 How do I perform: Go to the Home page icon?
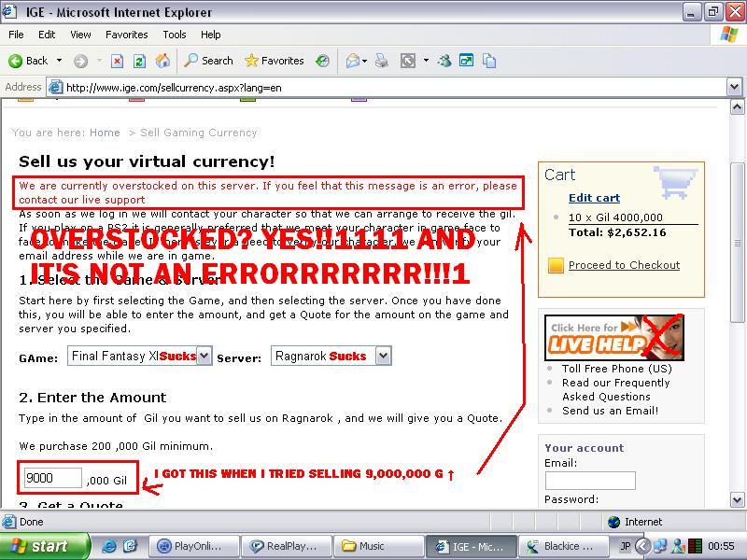click(x=162, y=61)
